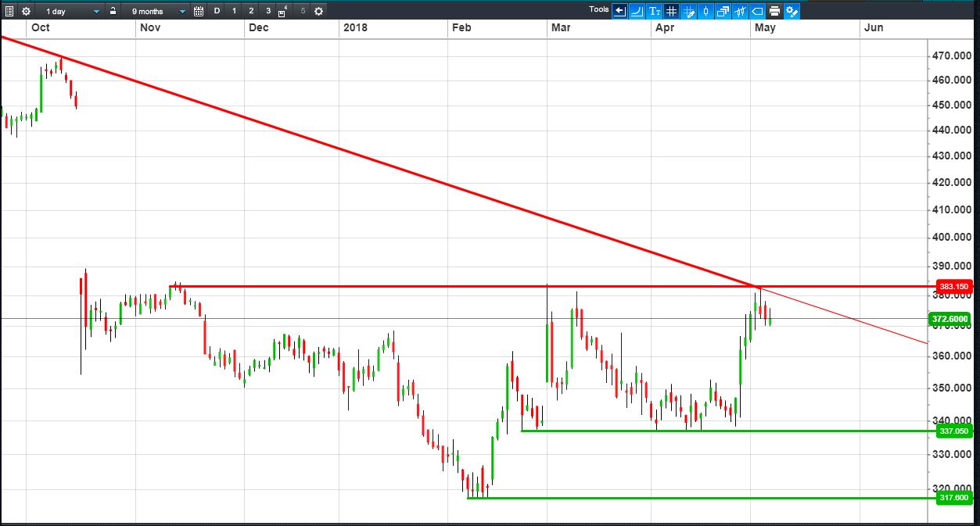
Task: Toggle the padlock lock icon
Action: click(113, 11)
